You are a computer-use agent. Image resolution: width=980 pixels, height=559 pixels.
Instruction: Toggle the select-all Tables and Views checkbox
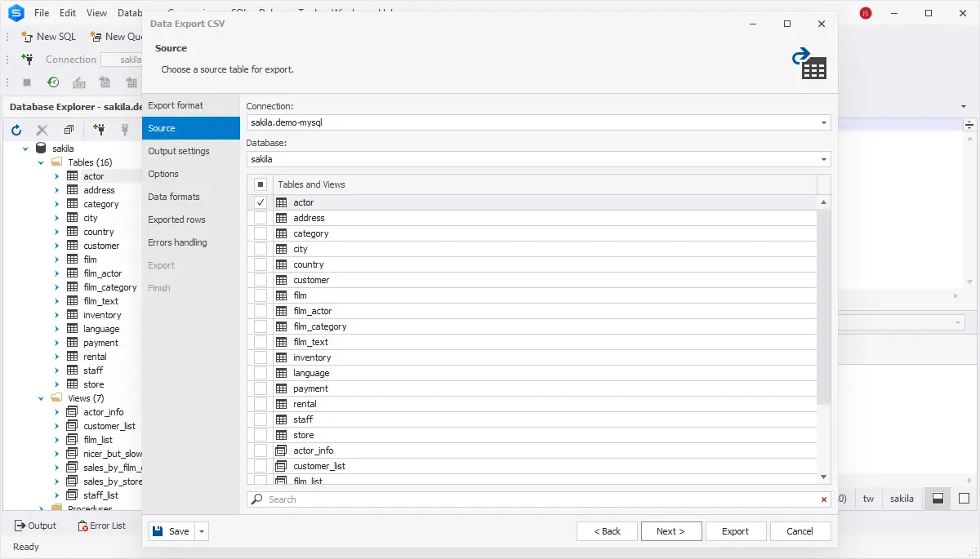tap(261, 184)
